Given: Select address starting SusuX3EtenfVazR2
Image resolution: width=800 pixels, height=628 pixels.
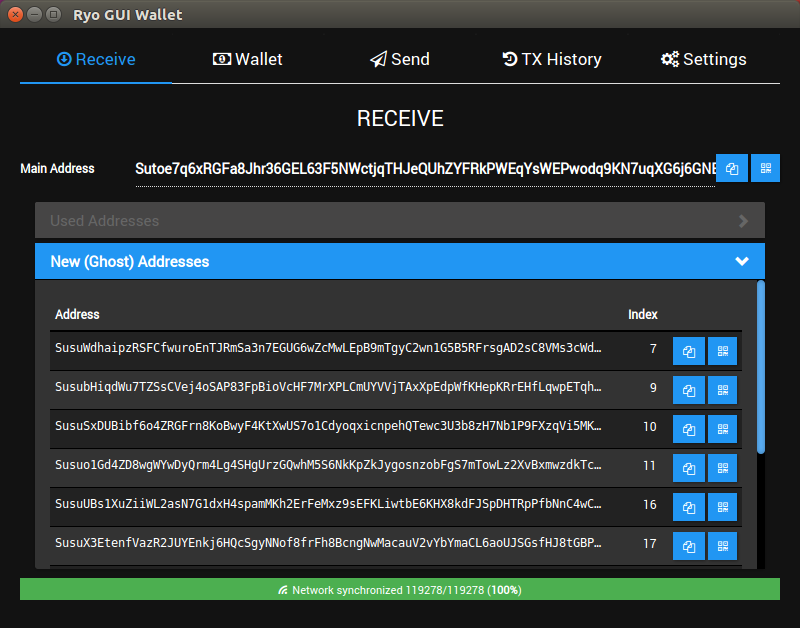Looking at the screenshot, I should coord(328,543).
